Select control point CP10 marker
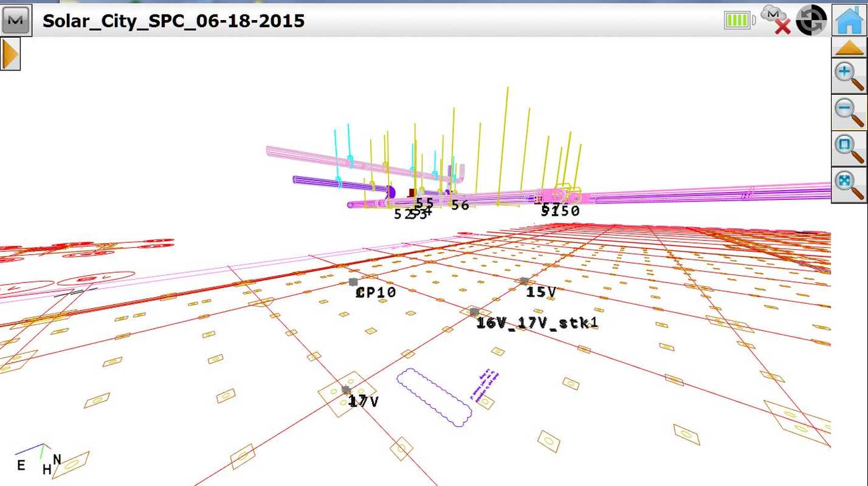 354,282
